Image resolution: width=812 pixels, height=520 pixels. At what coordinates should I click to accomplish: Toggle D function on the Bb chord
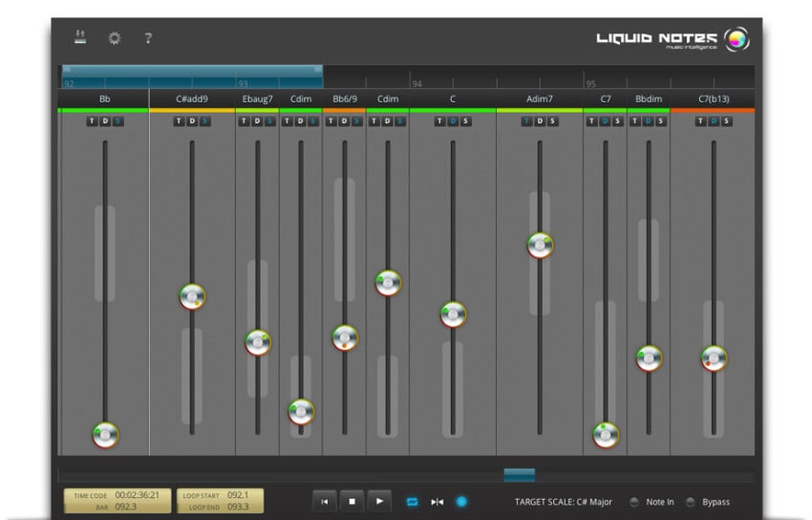click(x=105, y=121)
